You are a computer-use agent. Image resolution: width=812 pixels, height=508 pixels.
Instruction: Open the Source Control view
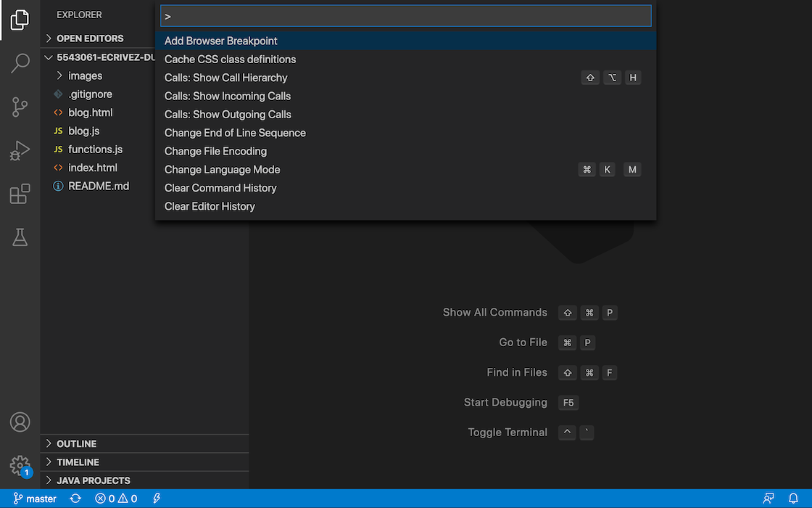point(20,107)
